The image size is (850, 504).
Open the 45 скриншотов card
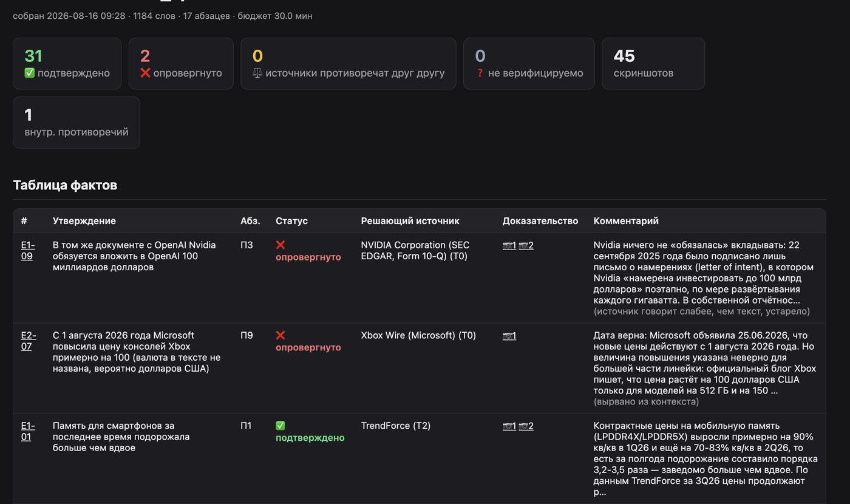coord(653,64)
